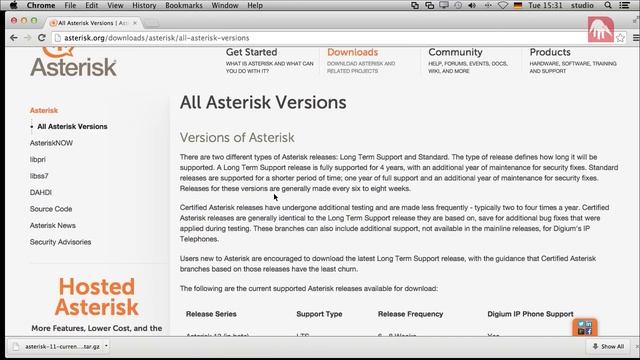640x360 pixels.
Task: Close the All Asterisk Versions tab
Action: (x=135, y=23)
